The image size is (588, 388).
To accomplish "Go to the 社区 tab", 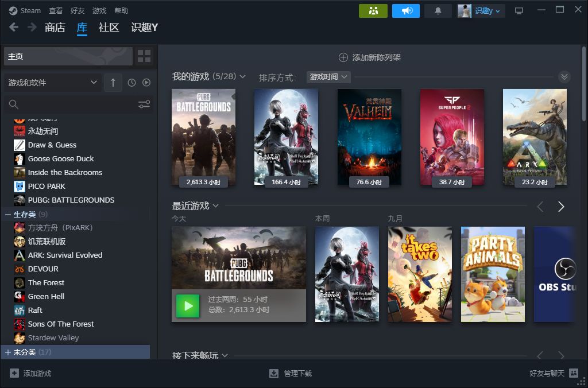I will pos(109,28).
